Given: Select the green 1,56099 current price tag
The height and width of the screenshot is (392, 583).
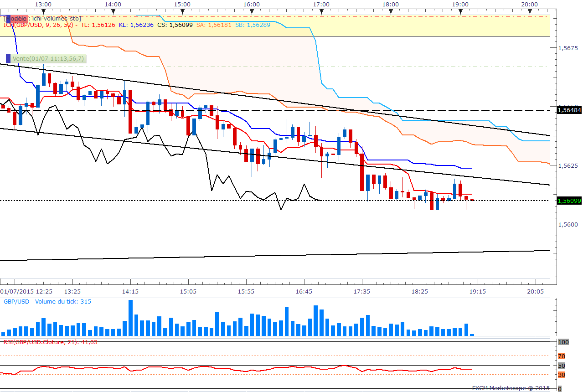Looking at the screenshot, I should click(569, 201).
